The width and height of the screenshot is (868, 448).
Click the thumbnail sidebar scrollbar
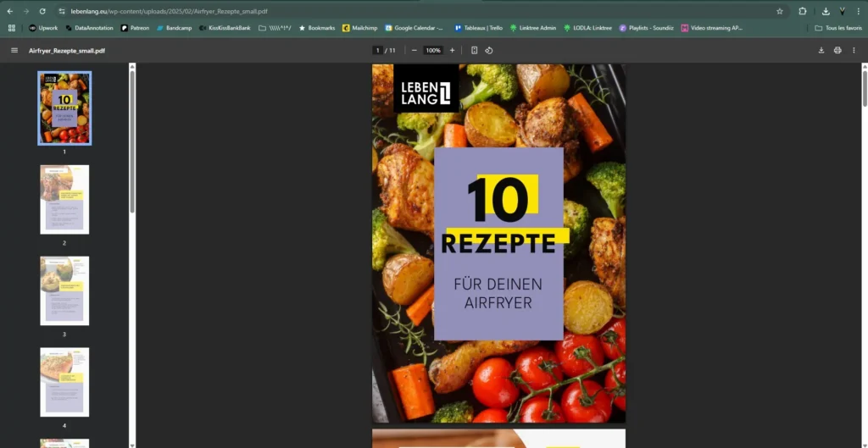pos(132,141)
